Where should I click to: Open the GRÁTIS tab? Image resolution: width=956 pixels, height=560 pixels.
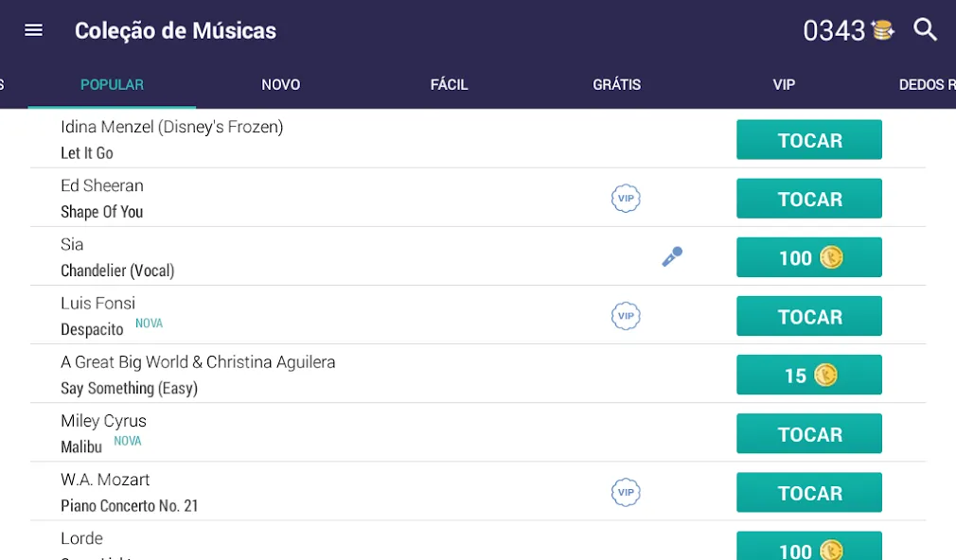point(616,85)
